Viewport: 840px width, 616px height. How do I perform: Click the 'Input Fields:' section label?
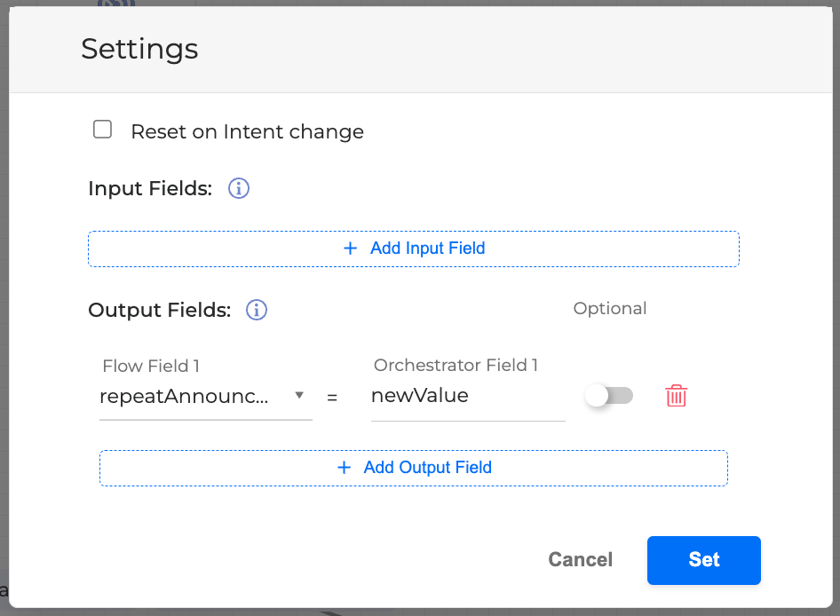click(x=150, y=189)
